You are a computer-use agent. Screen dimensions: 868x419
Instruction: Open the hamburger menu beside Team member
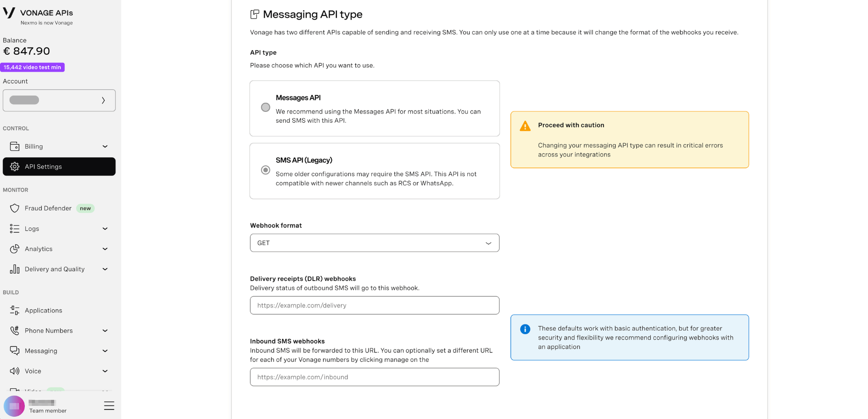click(x=109, y=405)
